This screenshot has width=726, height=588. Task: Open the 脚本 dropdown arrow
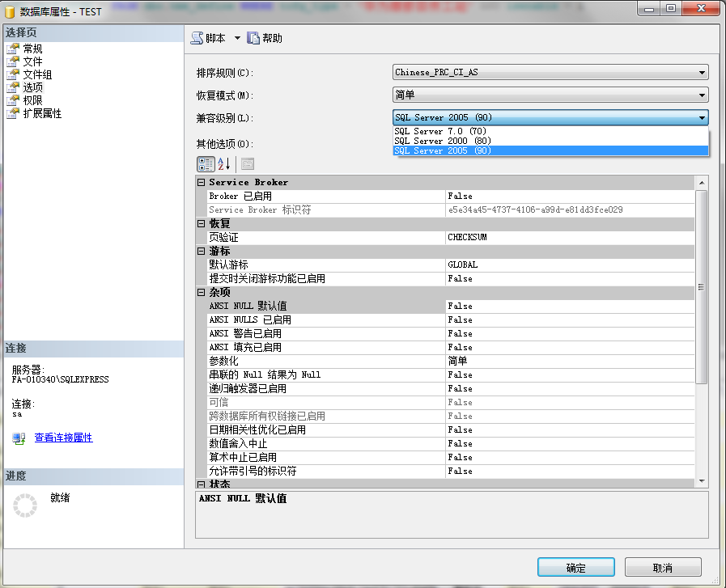tap(237, 38)
